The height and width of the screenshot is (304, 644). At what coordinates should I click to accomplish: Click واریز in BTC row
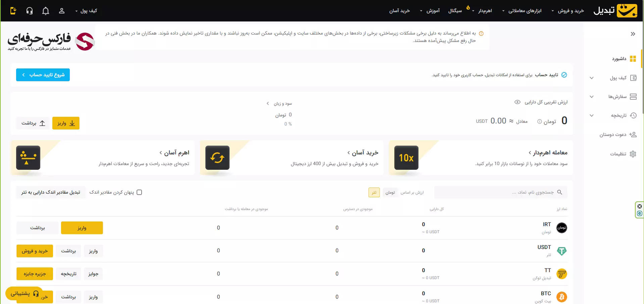pos(93,297)
